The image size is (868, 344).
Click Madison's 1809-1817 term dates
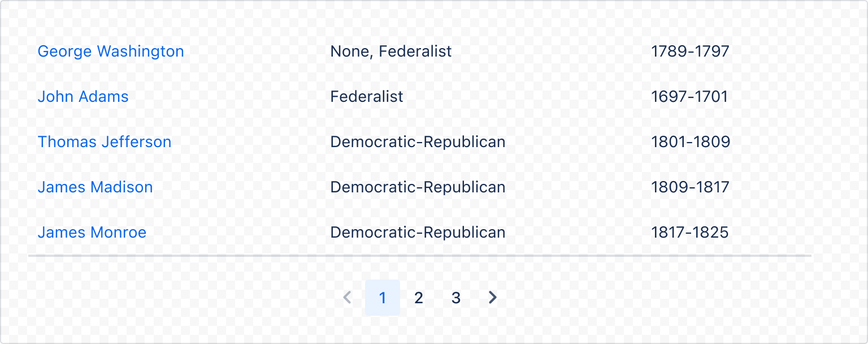[x=690, y=187]
